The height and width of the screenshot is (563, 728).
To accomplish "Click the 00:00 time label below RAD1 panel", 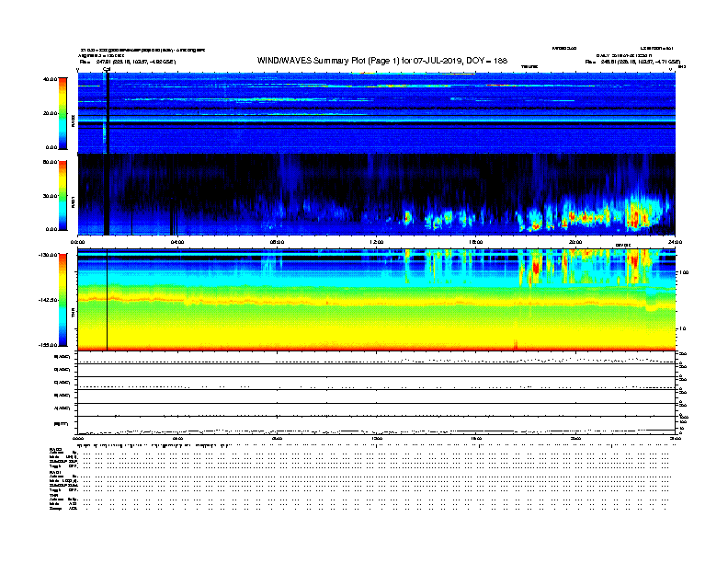I will [x=77, y=242].
